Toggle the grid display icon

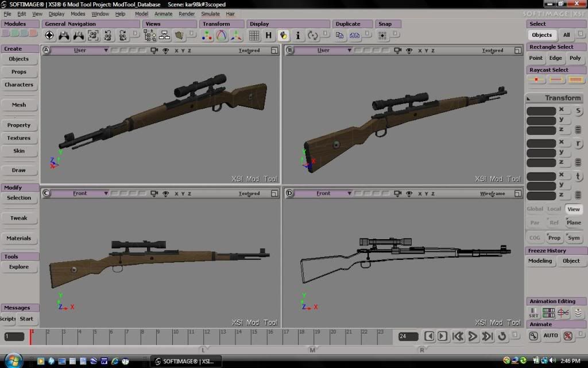point(254,35)
